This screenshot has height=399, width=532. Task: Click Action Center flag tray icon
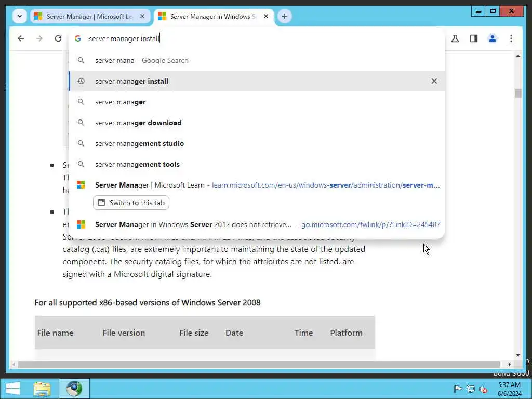[458, 389]
